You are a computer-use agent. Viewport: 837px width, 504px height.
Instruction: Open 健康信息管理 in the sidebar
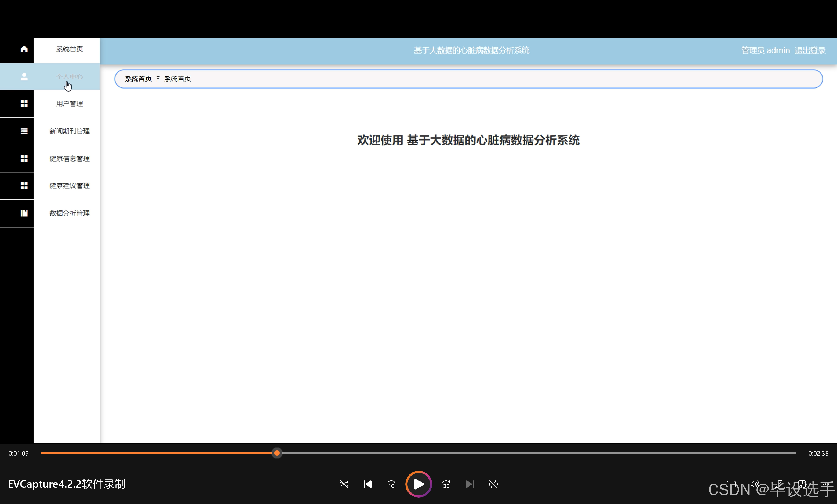[x=69, y=159]
